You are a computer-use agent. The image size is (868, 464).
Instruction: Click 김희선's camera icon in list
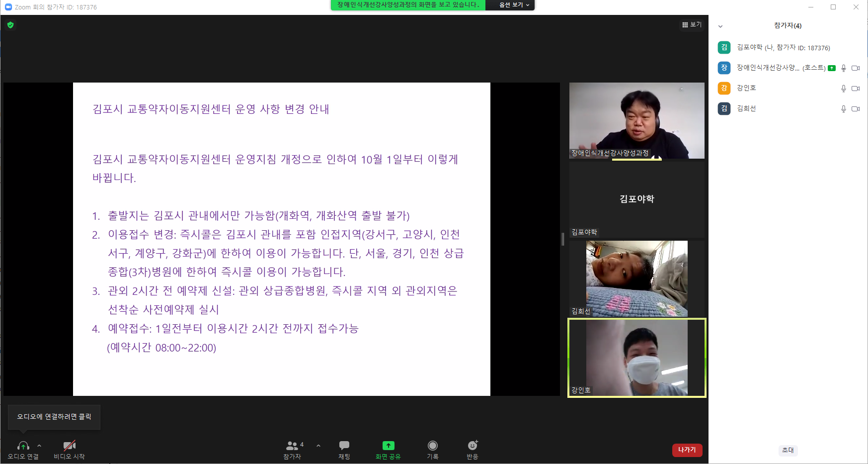coord(856,108)
